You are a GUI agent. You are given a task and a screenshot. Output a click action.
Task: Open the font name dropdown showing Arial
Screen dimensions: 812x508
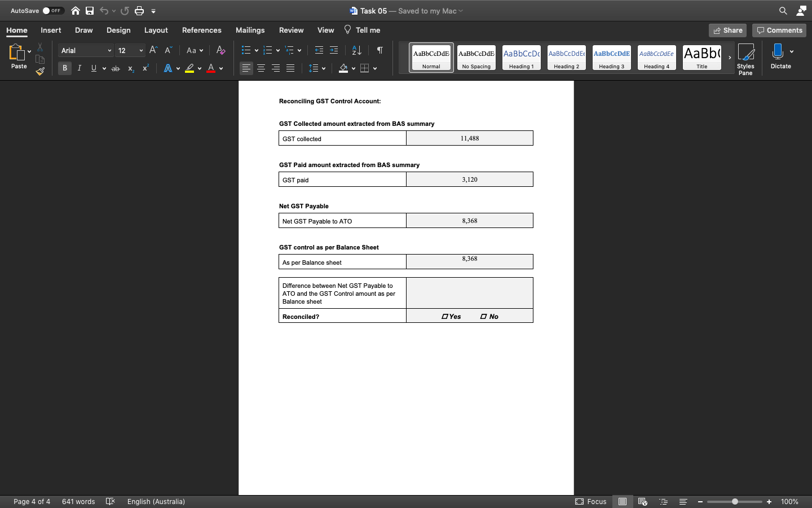click(86, 50)
